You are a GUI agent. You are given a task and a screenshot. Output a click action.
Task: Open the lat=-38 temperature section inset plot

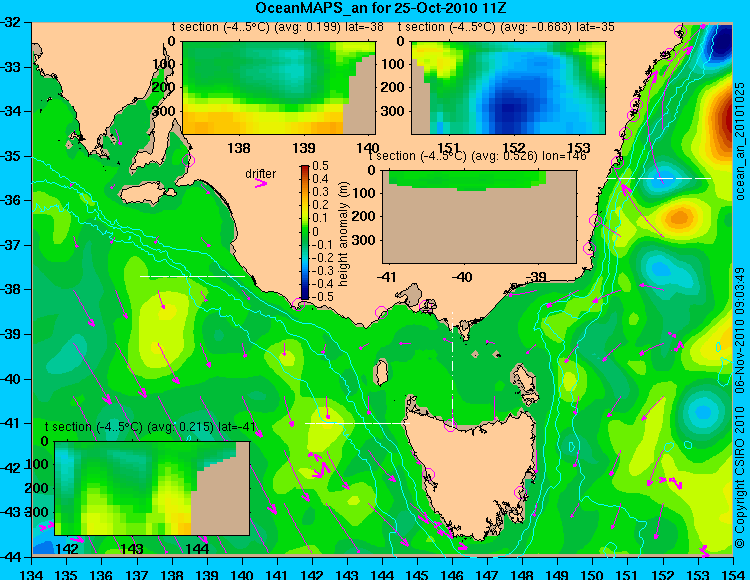(x=279, y=88)
